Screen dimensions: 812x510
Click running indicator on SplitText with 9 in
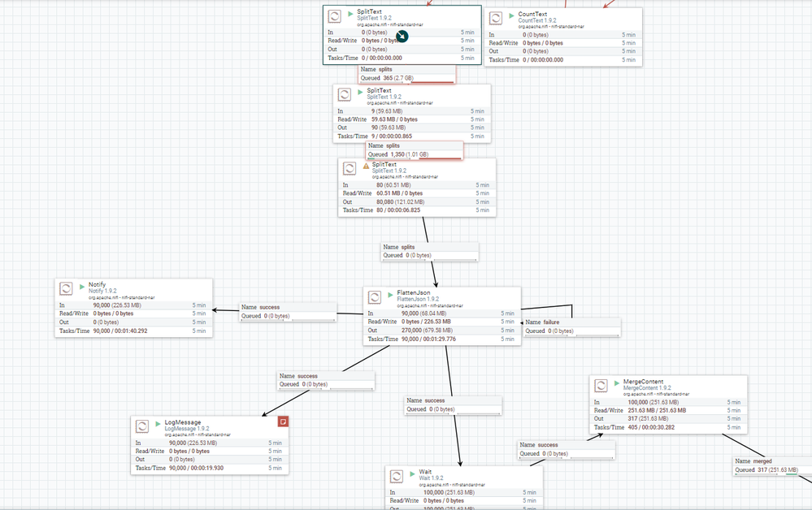tap(360, 92)
